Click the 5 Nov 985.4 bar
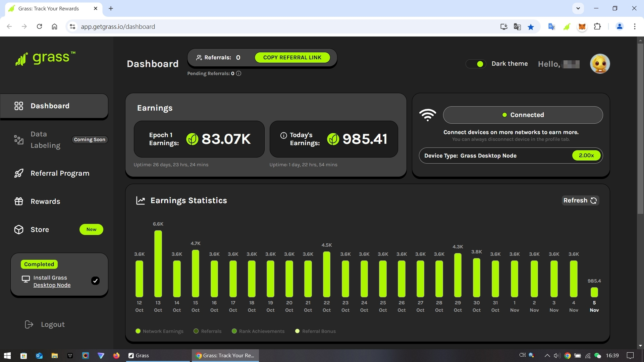This screenshot has width=644, height=362. pos(594,292)
